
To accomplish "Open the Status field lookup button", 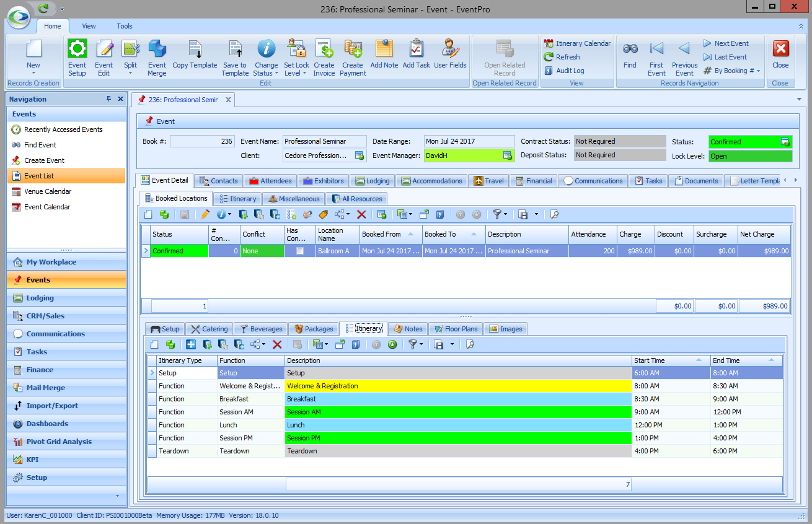I will pos(785,142).
